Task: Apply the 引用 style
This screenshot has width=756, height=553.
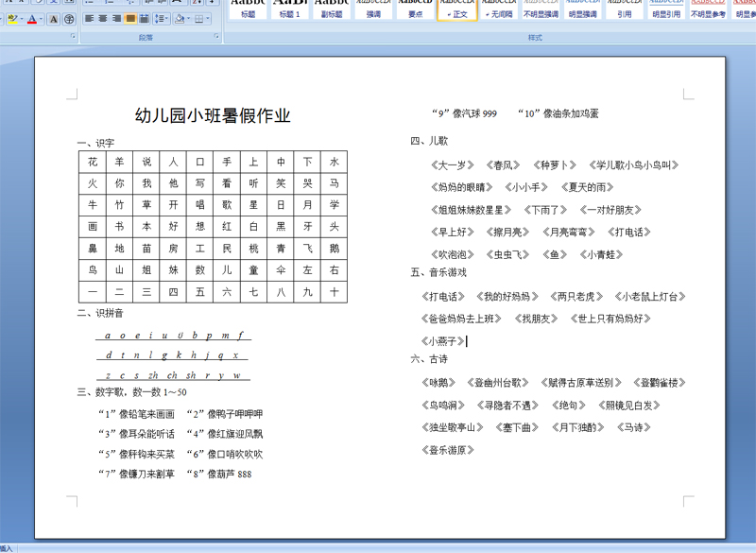Action: 625,9
